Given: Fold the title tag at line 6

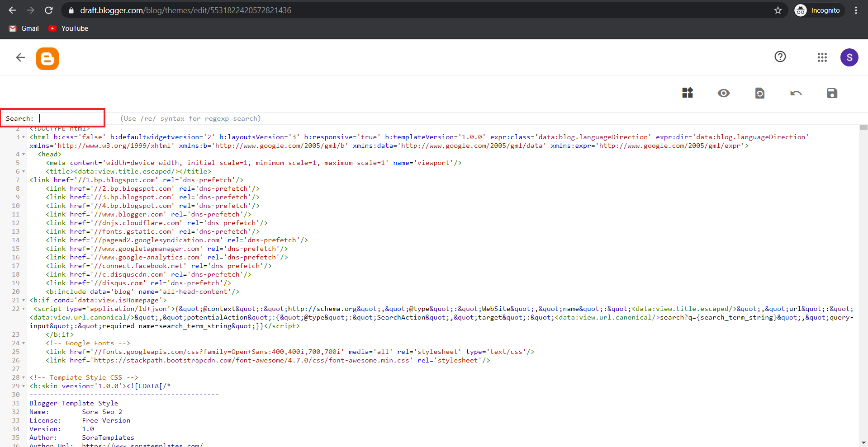Looking at the screenshot, I should point(24,171).
